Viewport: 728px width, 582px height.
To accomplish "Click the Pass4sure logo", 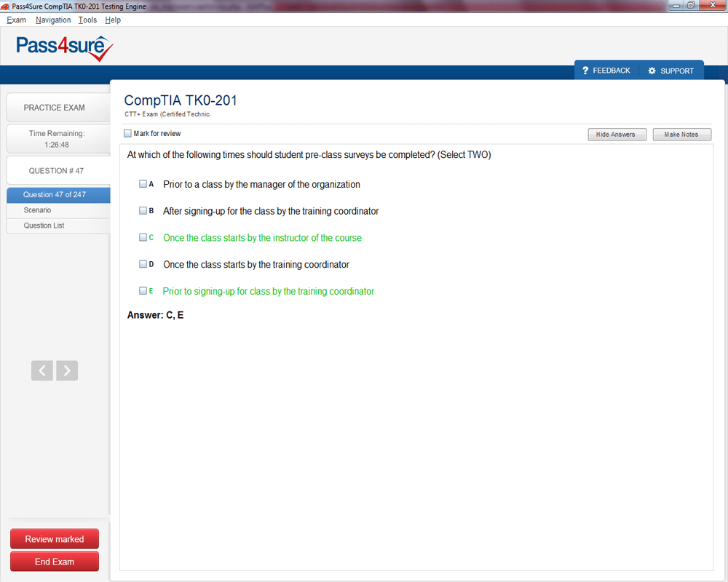I will click(65, 48).
